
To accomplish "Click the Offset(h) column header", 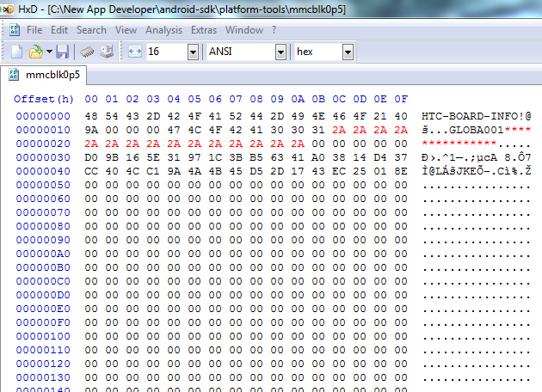I will click(44, 99).
